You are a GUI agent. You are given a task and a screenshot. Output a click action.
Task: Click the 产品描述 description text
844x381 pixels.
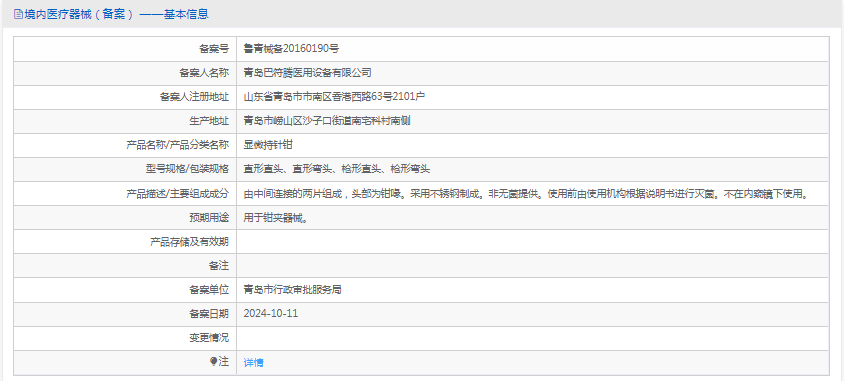pos(526,194)
